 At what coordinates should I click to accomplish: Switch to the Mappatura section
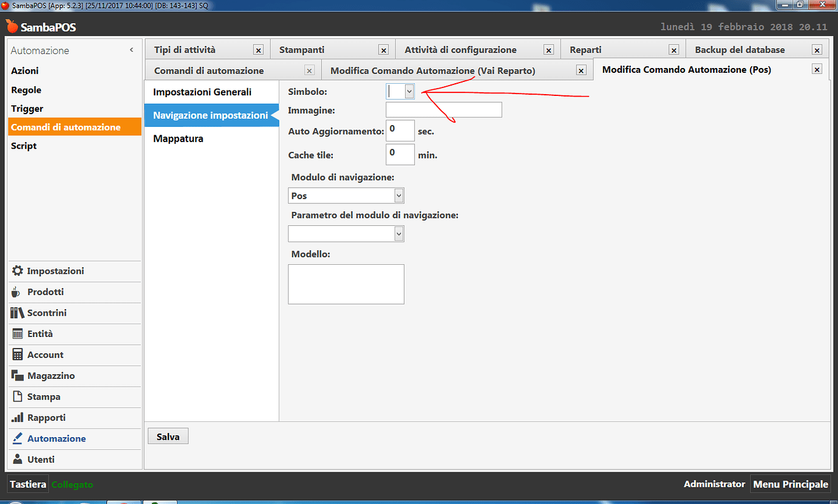point(177,138)
